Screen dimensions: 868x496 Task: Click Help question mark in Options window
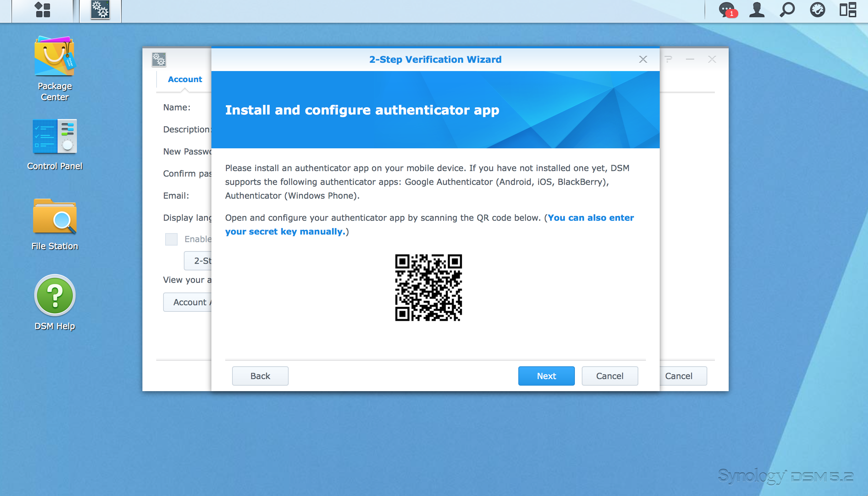tap(668, 59)
